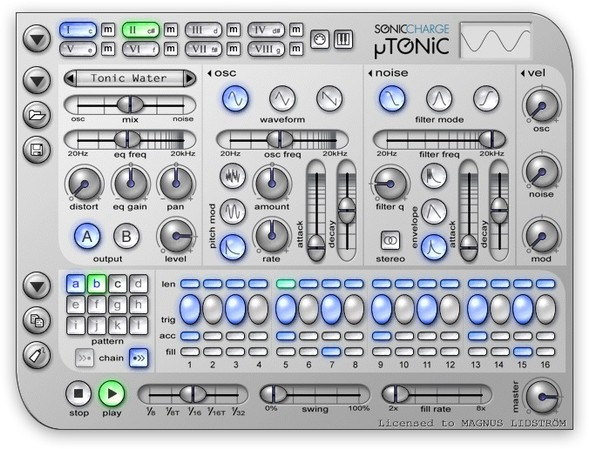Image resolution: width=589 pixels, height=449 pixels.
Task: Toggle trigger on step 5
Action: click(x=285, y=309)
